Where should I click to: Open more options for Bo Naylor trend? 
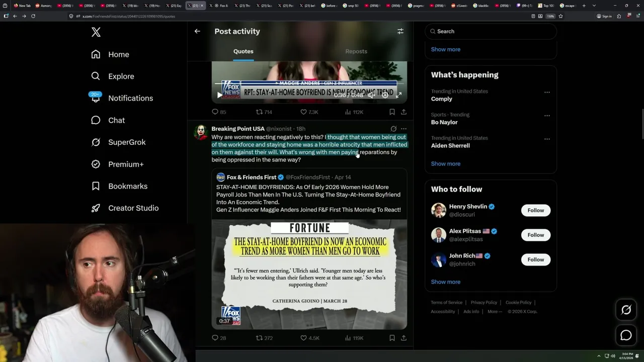click(x=547, y=115)
